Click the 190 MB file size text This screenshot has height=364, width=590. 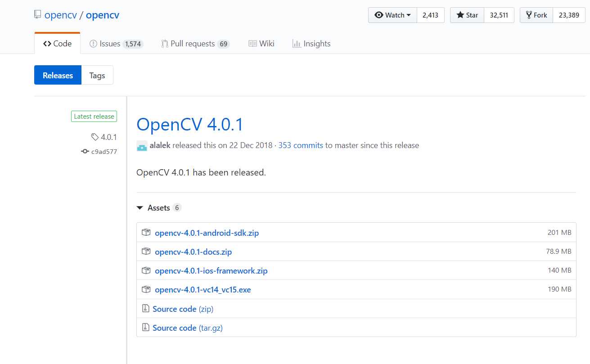(559, 289)
